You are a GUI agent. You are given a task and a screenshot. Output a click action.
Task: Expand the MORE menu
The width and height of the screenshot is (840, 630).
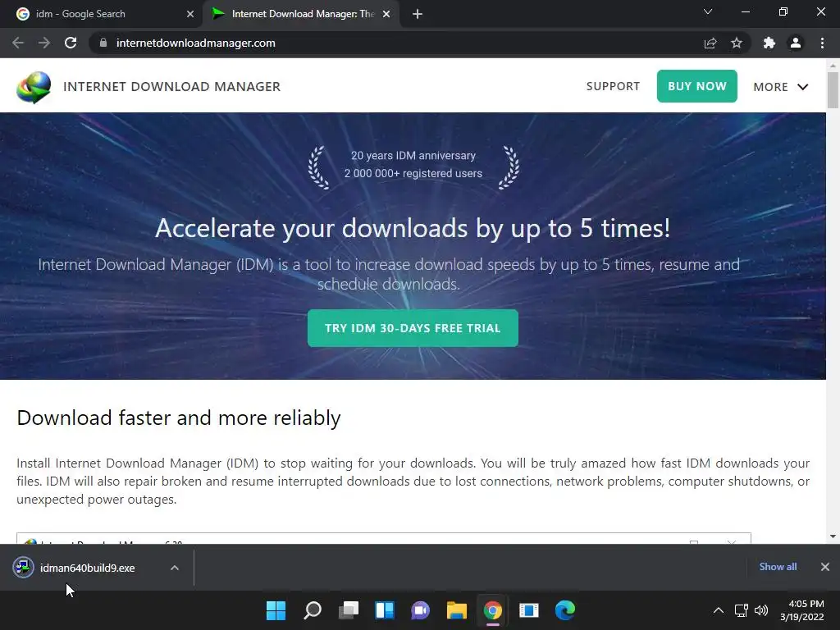tap(781, 87)
